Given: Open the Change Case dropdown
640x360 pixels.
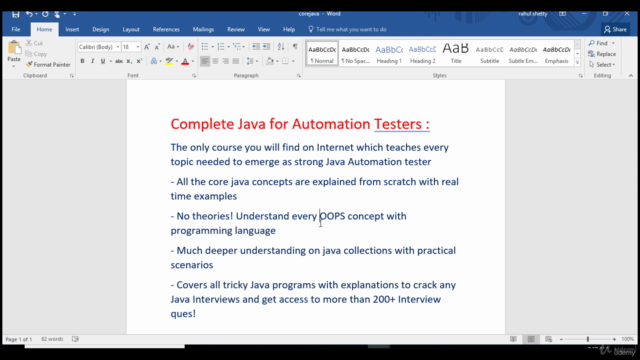Looking at the screenshot, I should 173,47.
